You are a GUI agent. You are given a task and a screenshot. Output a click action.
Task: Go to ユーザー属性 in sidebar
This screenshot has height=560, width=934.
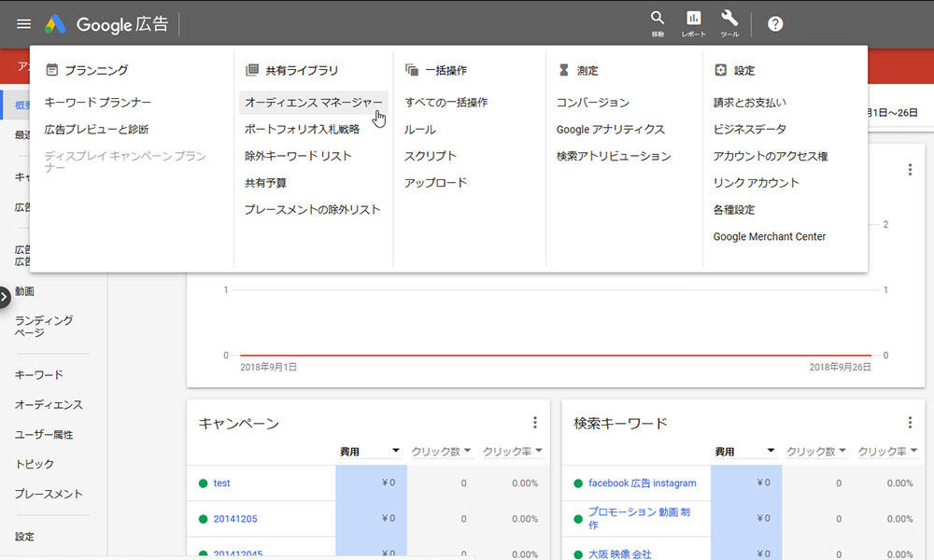tap(44, 434)
